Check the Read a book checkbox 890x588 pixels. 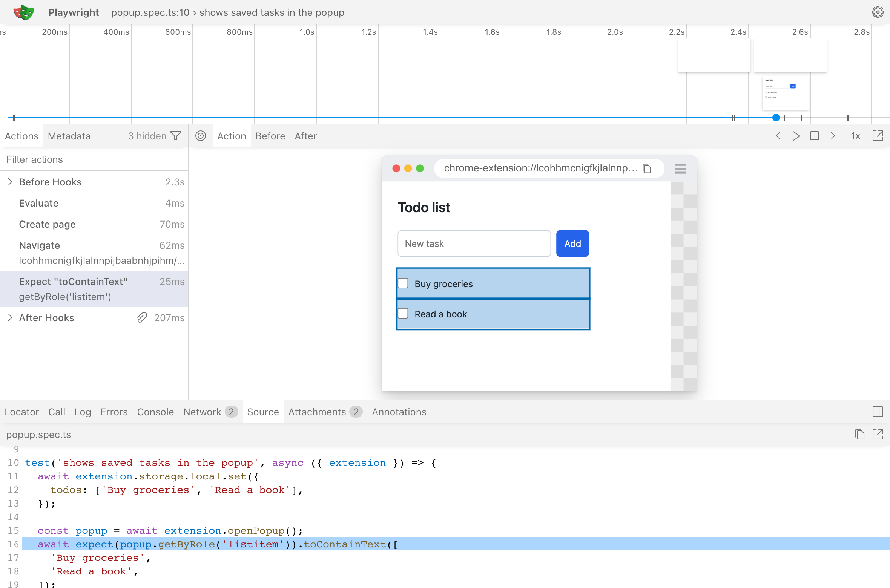coord(403,314)
